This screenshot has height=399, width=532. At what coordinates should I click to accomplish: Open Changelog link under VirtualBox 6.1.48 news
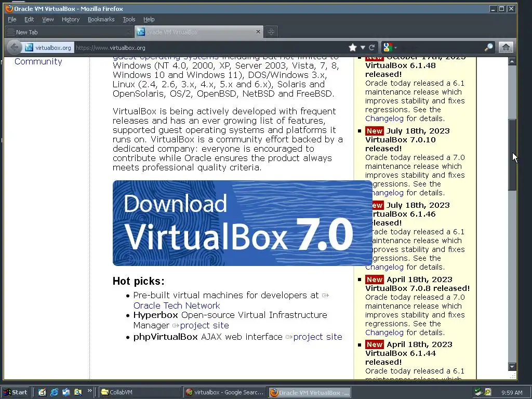click(x=384, y=118)
